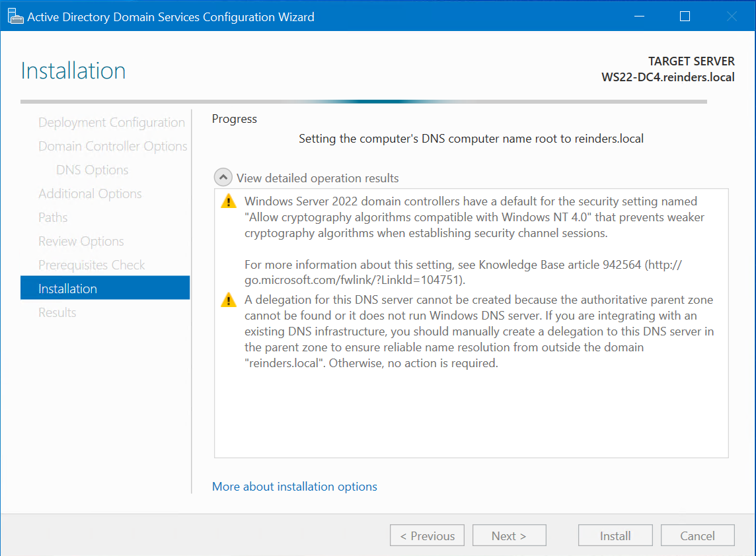
Task: Click the installation progress bar
Action: (363, 102)
